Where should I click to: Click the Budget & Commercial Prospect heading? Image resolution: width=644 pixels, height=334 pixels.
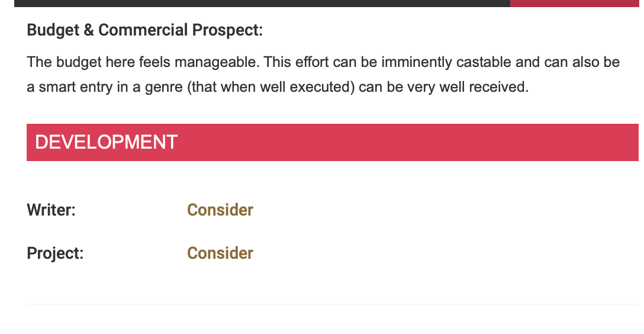coord(144,30)
